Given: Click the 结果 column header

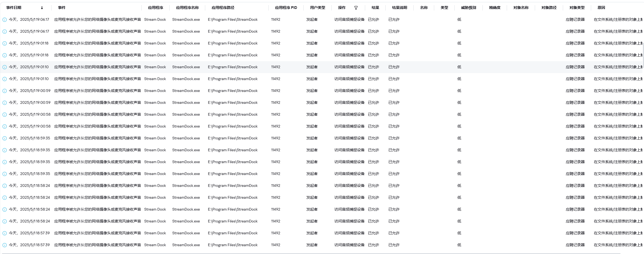Looking at the screenshot, I should click(x=375, y=8).
